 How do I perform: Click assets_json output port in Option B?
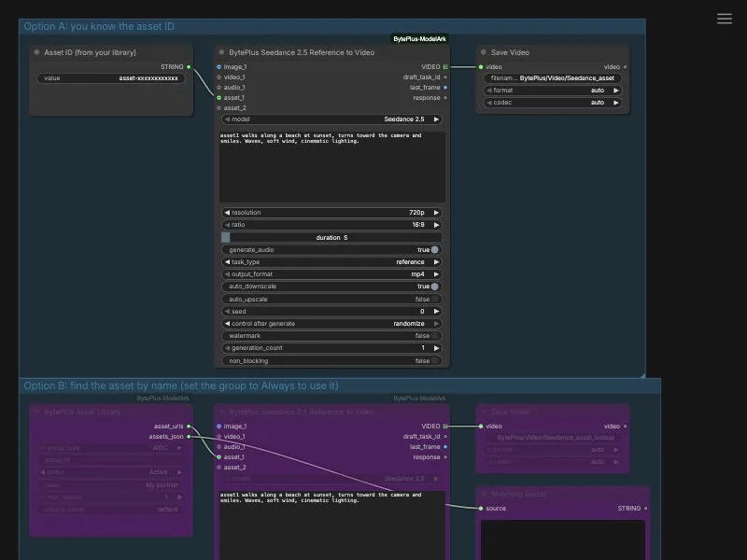(189, 436)
